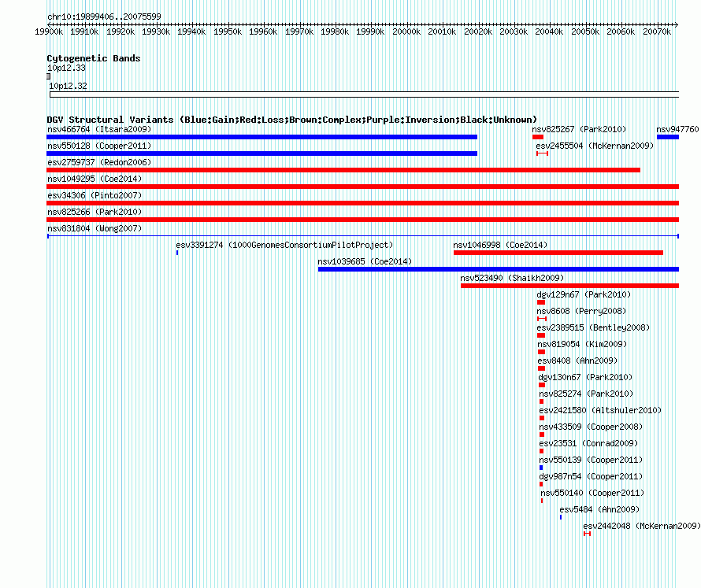
Task: Click the red bar under nsv1046998
Action: [558, 253]
